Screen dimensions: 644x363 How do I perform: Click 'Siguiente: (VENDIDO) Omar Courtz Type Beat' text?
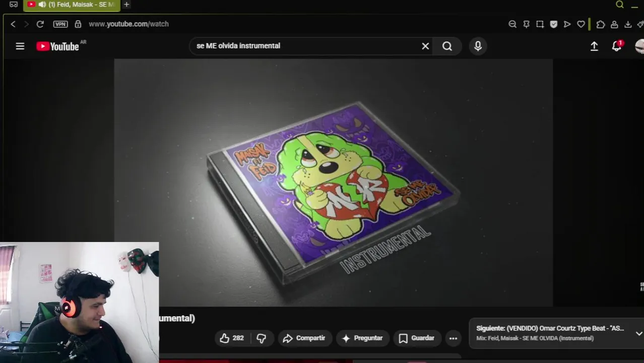(x=550, y=328)
